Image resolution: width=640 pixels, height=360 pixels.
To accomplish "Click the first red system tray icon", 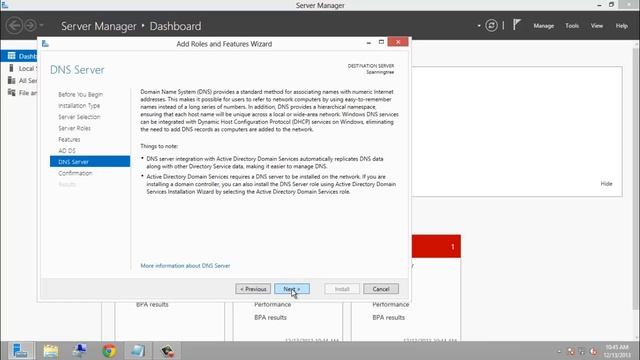I will coord(571,351).
